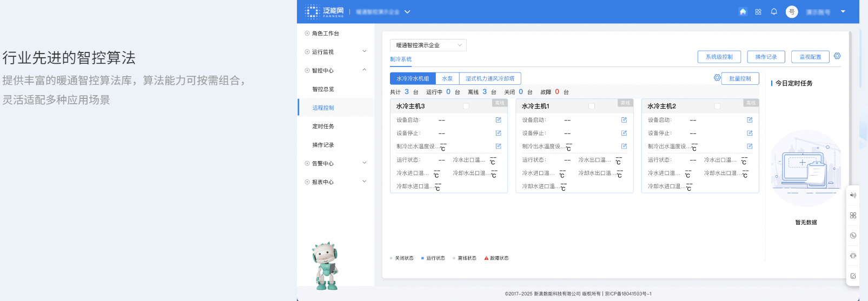Click the 水冷主机3 card title
Viewport: 868px width, 301px height.
410,106
